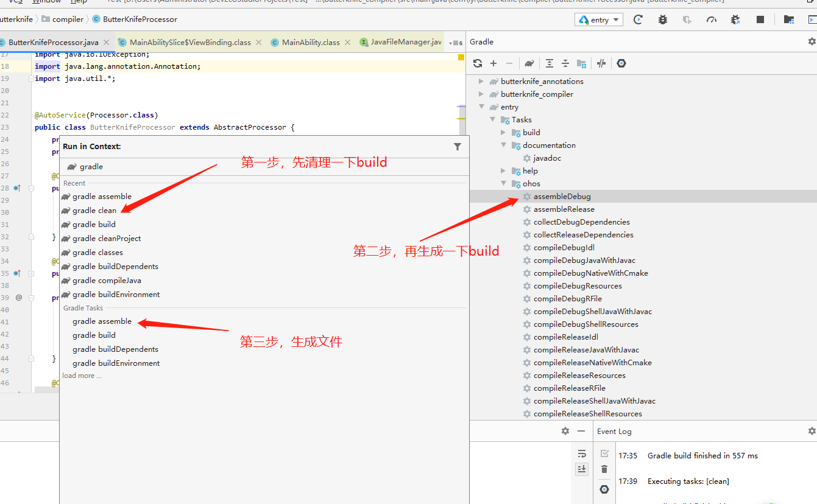Click the plus icon to link Gradle project
Image resolution: width=817 pixels, height=504 pixels.
[493, 63]
